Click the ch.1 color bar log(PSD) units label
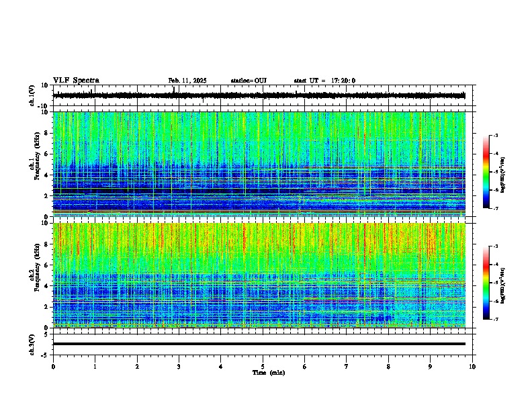532x411 pixels. click(503, 175)
